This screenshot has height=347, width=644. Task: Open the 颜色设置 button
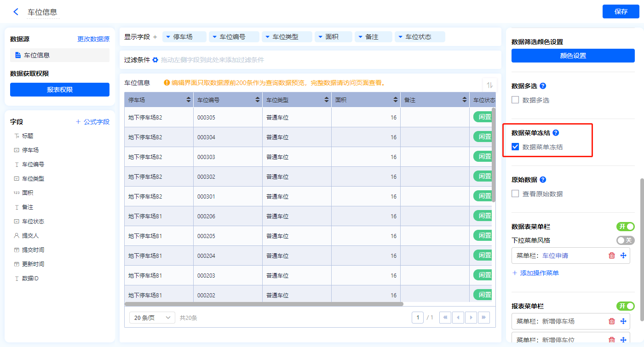pos(573,56)
